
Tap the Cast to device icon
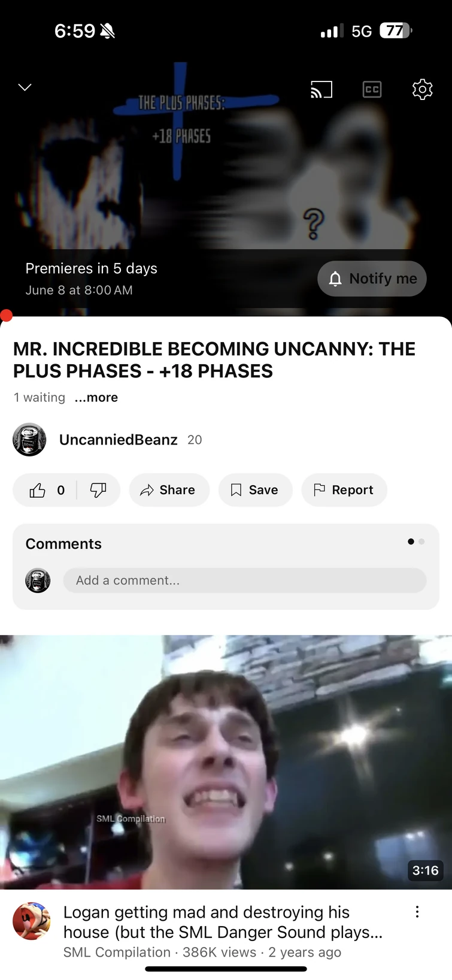point(321,90)
